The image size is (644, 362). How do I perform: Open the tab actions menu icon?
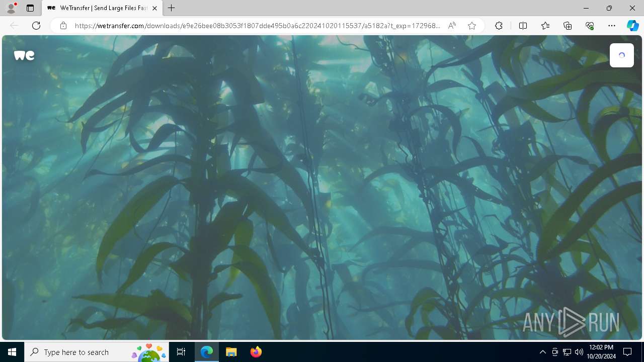pyautogui.click(x=30, y=8)
